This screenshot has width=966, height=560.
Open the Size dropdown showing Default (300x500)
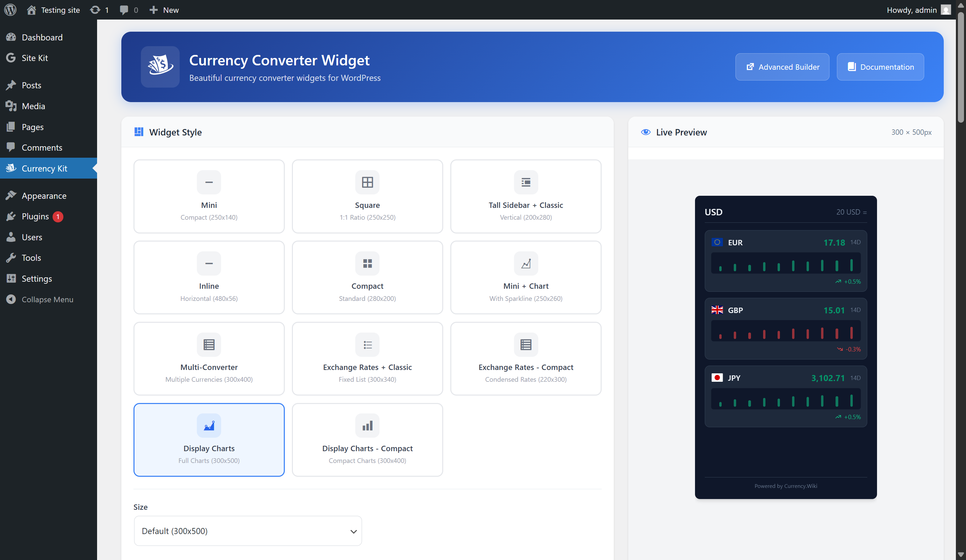tap(247, 530)
